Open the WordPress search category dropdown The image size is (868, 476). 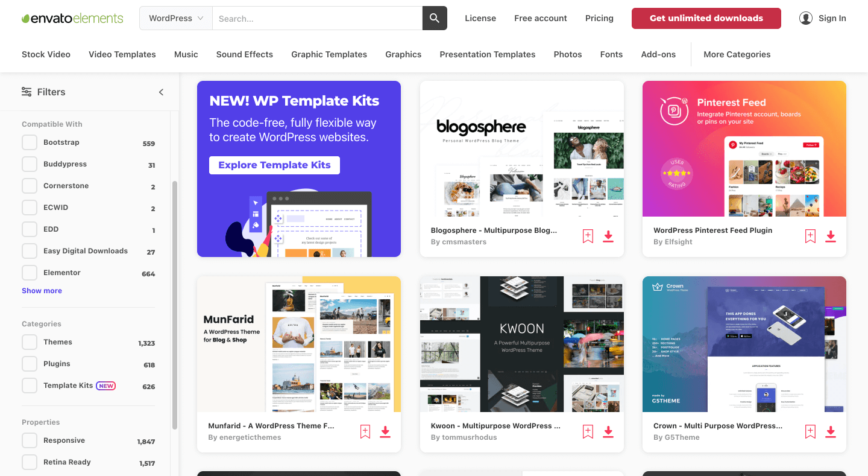176,18
